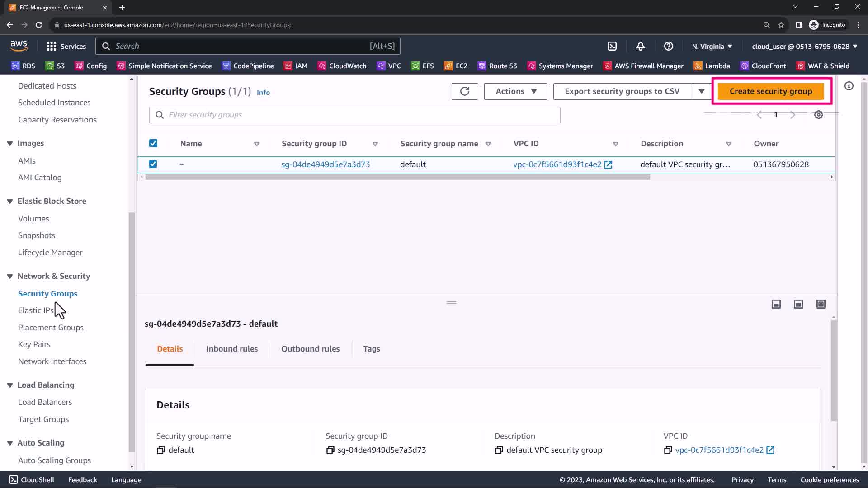Open the notifications bell icon
The width and height of the screenshot is (868, 488).
640,46
